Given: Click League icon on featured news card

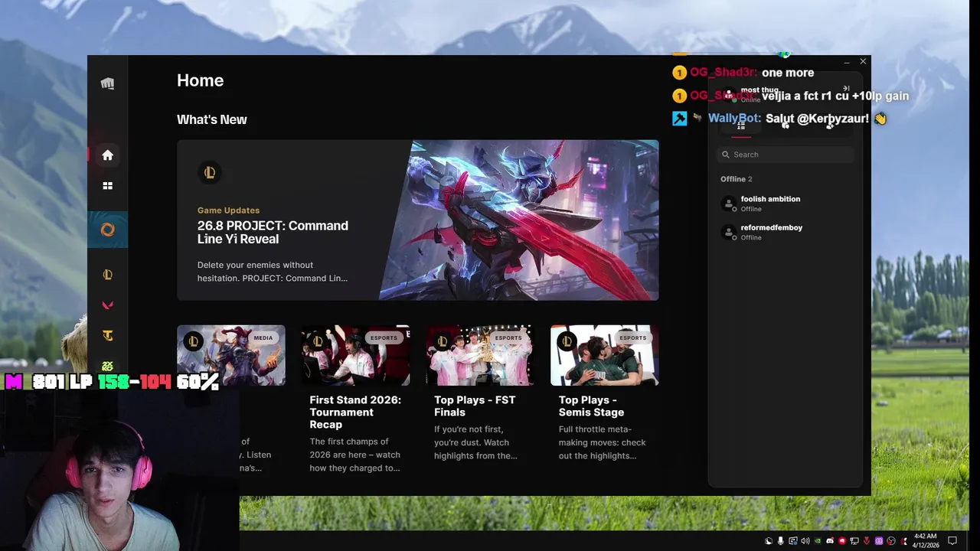Looking at the screenshot, I should [x=210, y=172].
